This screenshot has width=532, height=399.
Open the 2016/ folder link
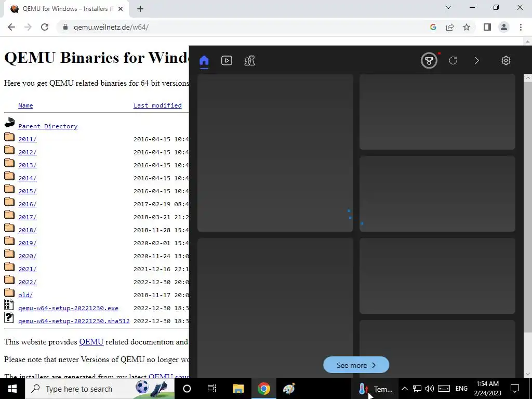click(x=28, y=204)
